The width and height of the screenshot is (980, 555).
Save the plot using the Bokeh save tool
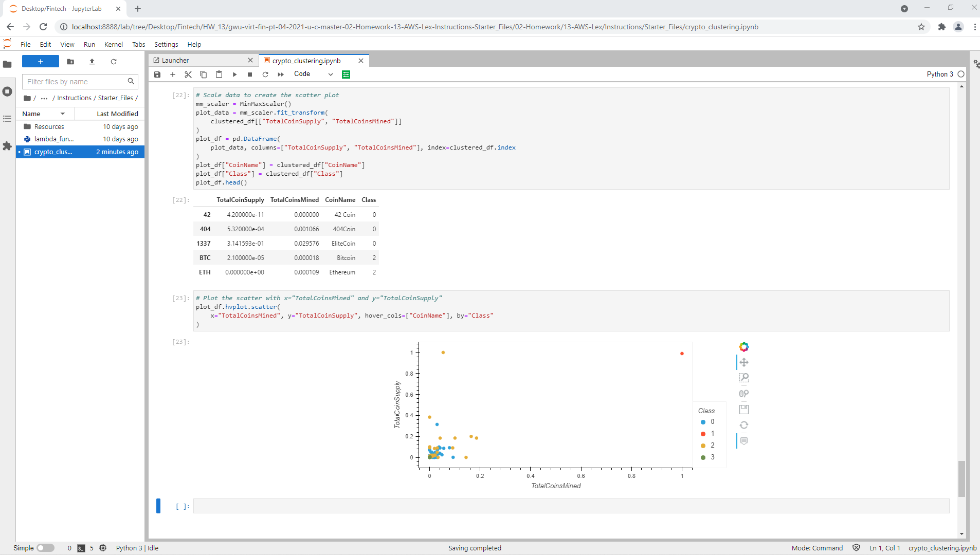coord(744,410)
